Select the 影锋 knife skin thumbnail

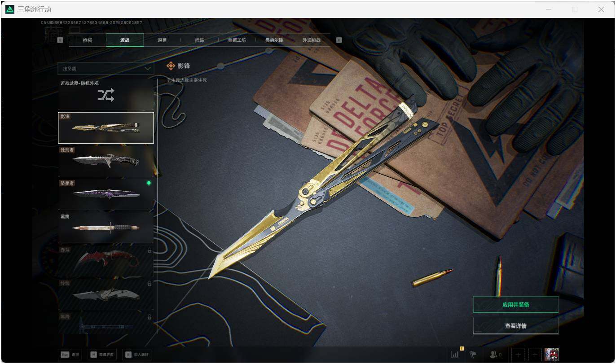click(x=106, y=128)
